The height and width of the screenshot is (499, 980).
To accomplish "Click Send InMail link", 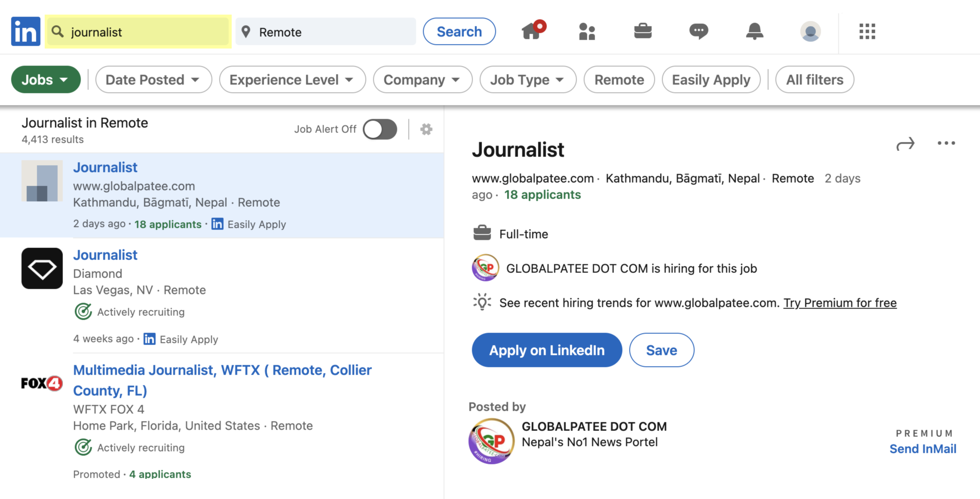I will coord(923,449).
